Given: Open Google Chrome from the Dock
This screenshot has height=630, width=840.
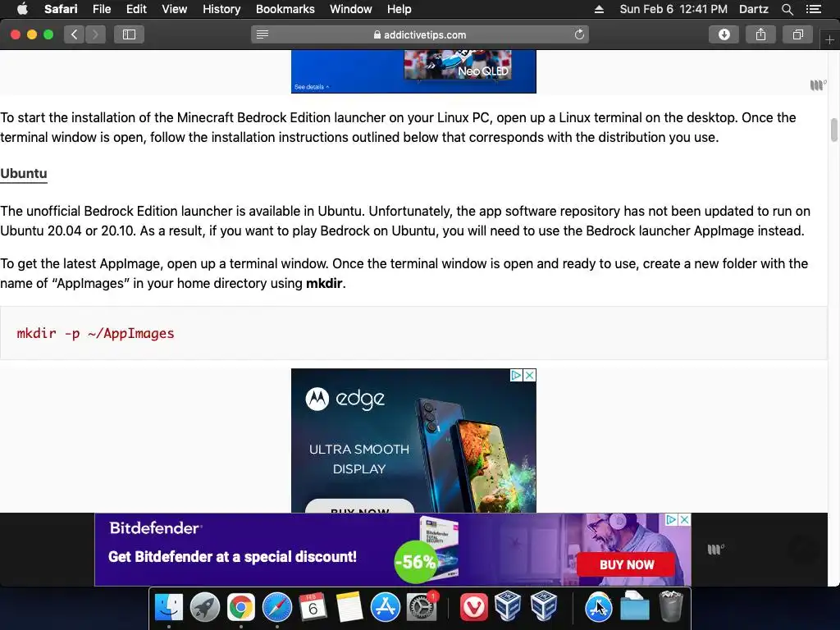Looking at the screenshot, I should click(240, 608).
